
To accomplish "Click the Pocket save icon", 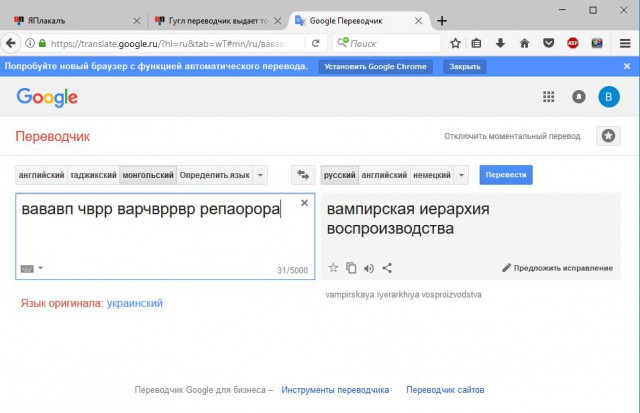I will pyautogui.click(x=549, y=43).
